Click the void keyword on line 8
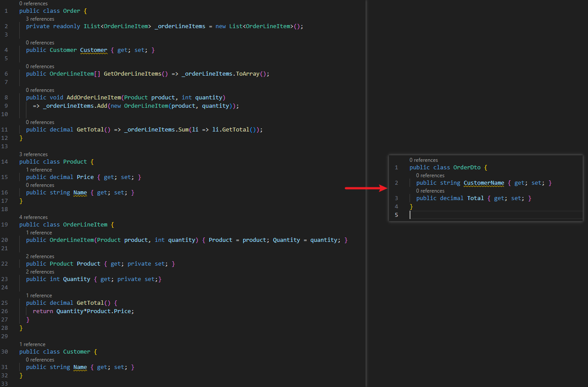The width and height of the screenshot is (588, 387). (56, 98)
